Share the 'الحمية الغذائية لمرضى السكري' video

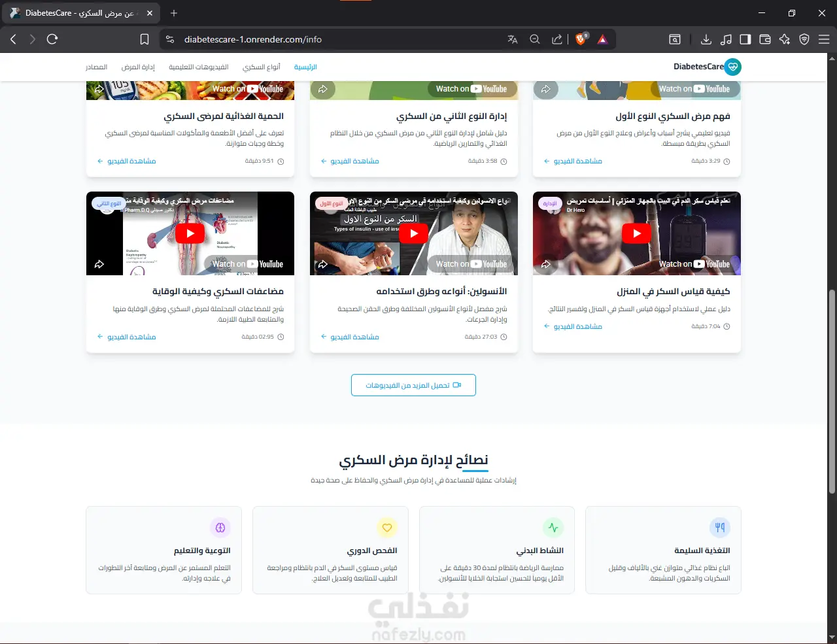click(x=99, y=89)
